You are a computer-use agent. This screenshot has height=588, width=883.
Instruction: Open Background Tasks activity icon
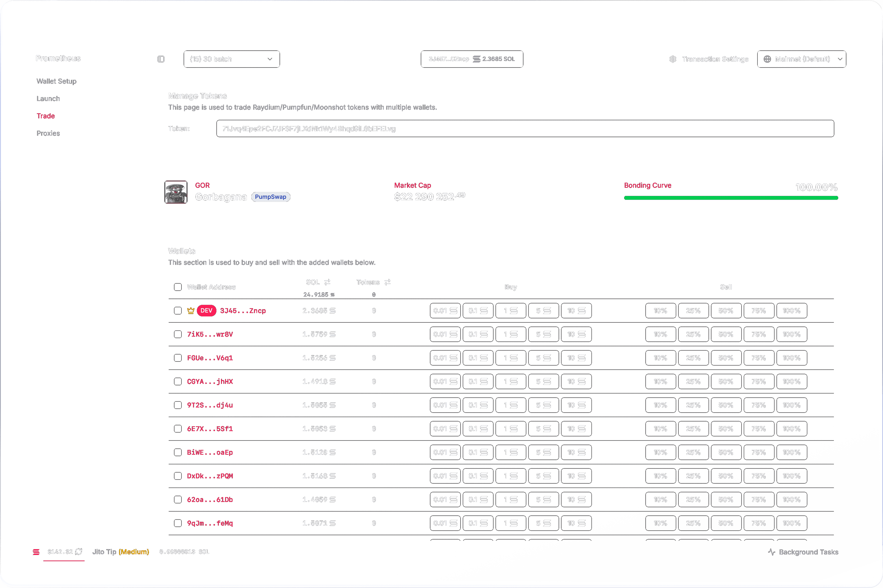pos(771,552)
